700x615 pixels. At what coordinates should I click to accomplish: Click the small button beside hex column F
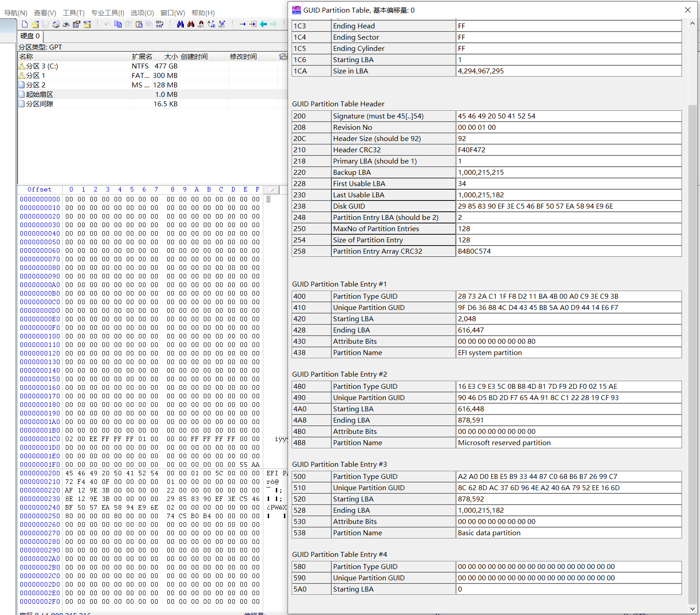[272, 190]
